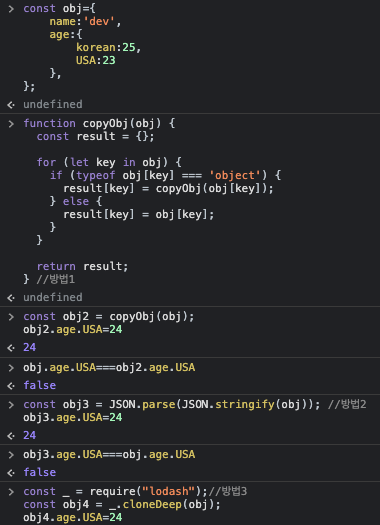This screenshot has height=525, width=380.
Task: Click the false result below the obj2 comparison
Action: click(40, 385)
